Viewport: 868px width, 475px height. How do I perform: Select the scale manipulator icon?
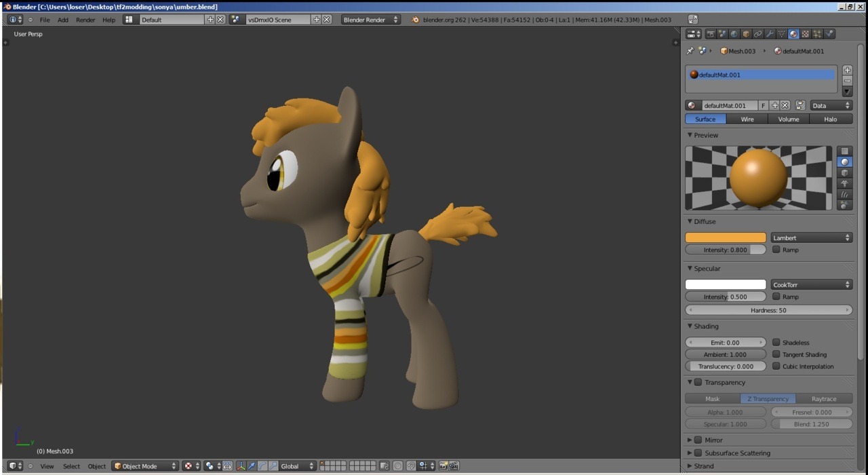273,466
